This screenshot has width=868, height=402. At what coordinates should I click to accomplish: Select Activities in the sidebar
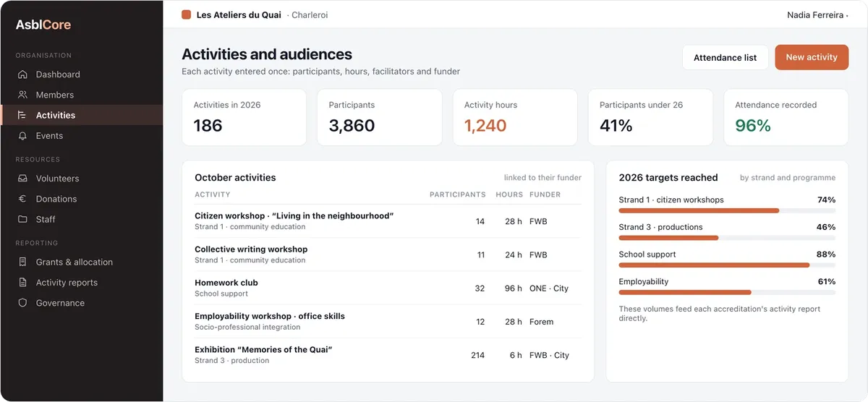coord(81,115)
